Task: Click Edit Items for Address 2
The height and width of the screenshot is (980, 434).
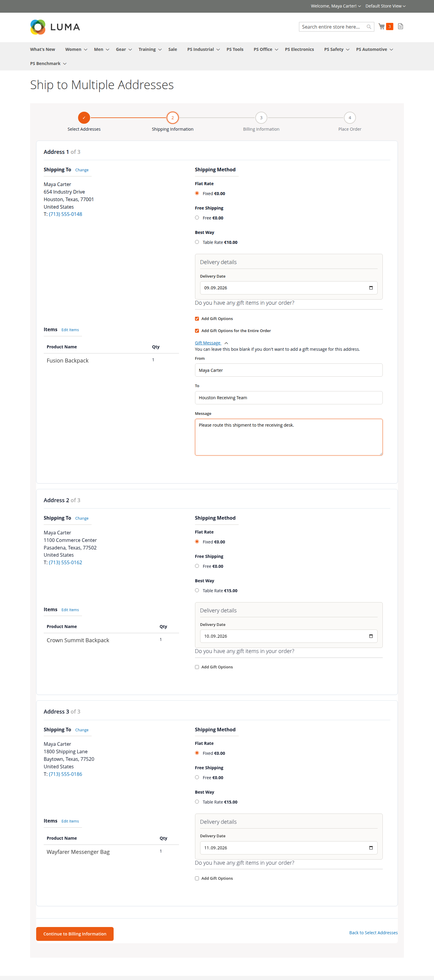Action: (70, 610)
